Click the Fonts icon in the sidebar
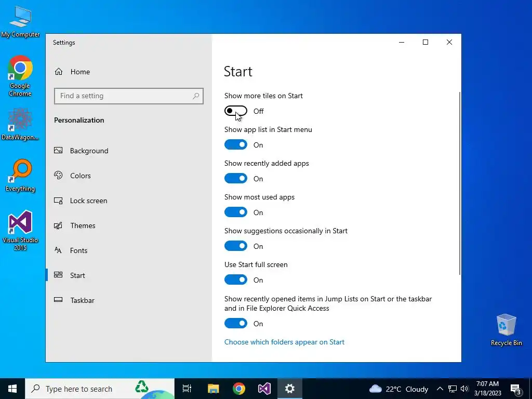Viewport: 532px width, 399px height. 58,250
